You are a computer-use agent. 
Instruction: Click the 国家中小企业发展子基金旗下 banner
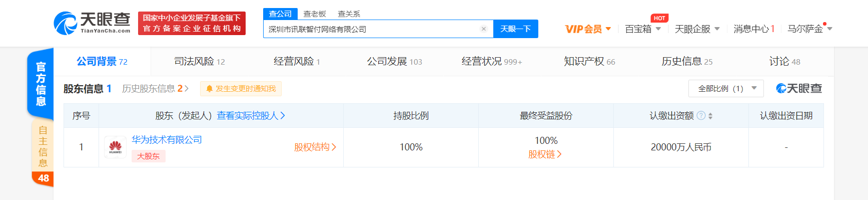pyautogui.click(x=192, y=23)
